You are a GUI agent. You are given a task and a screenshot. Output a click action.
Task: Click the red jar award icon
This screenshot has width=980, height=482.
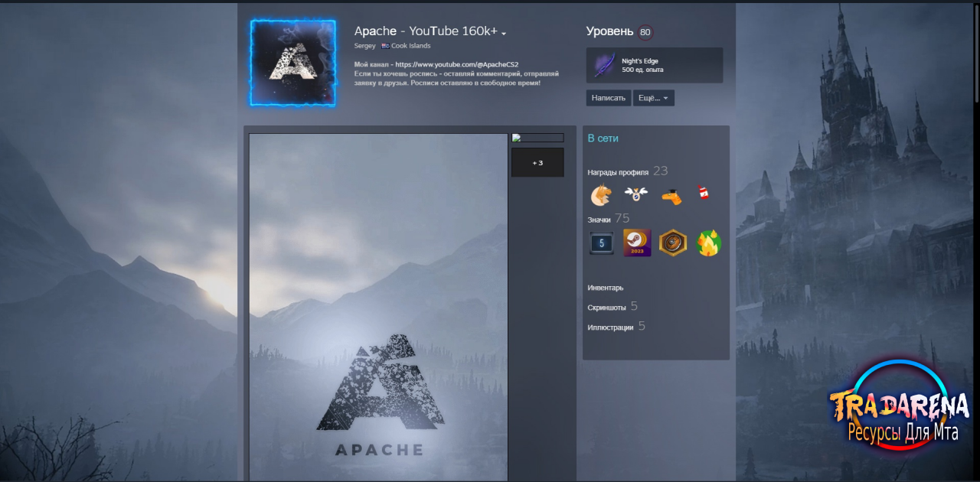click(x=704, y=194)
